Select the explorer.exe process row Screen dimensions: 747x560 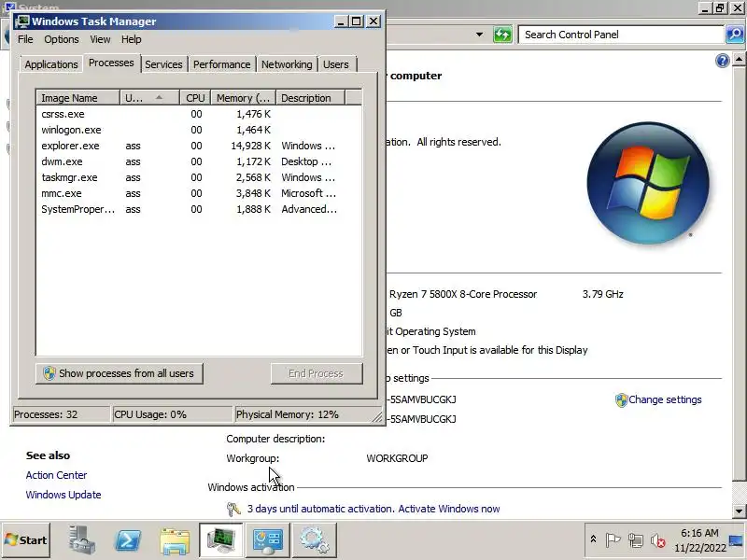coord(199,146)
